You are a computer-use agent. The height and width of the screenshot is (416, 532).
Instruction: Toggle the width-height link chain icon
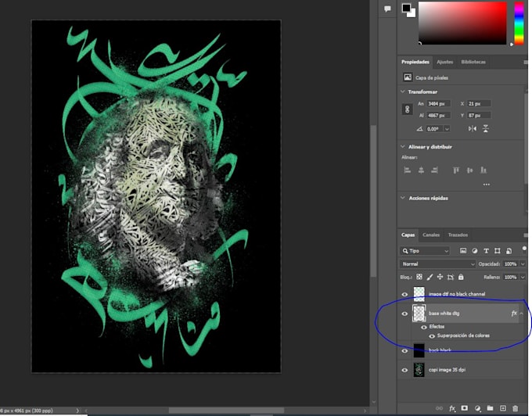tap(407, 109)
